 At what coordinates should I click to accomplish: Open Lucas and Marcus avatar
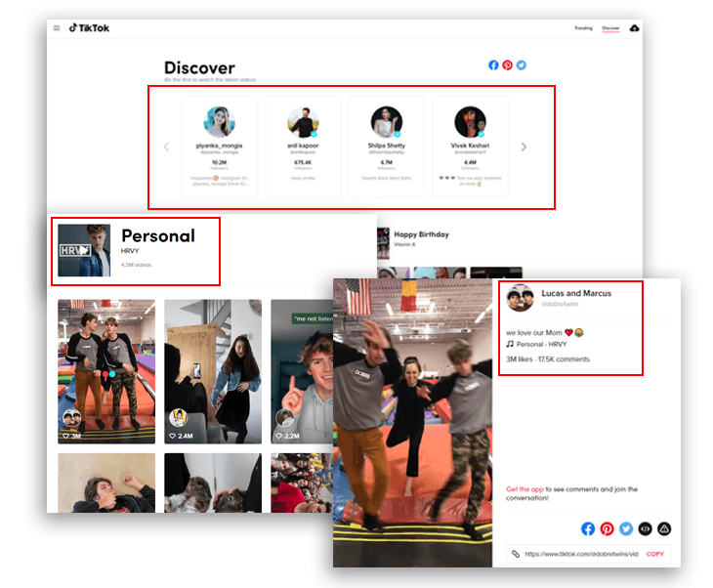click(521, 298)
